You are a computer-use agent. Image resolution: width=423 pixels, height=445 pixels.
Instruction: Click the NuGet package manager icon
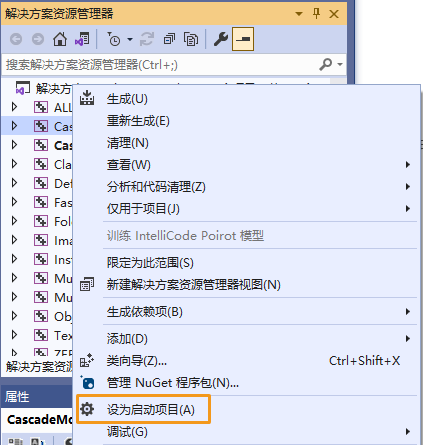[x=88, y=383]
